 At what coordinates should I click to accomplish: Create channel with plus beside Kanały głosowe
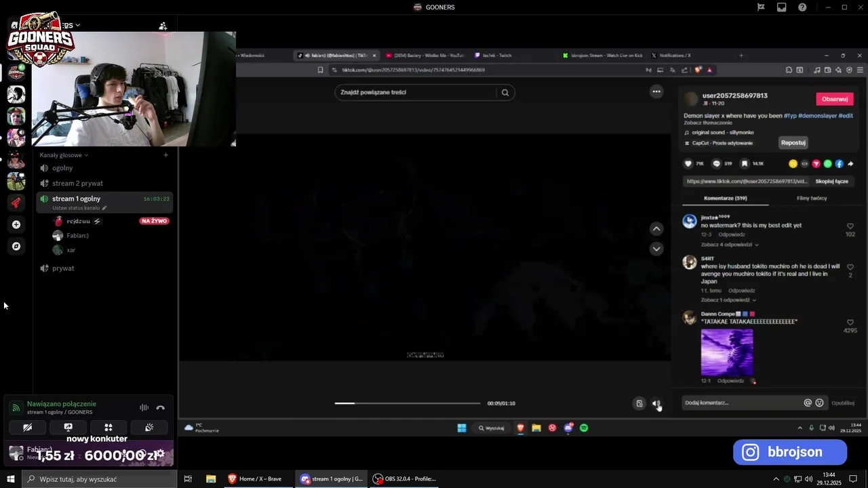pos(165,155)
